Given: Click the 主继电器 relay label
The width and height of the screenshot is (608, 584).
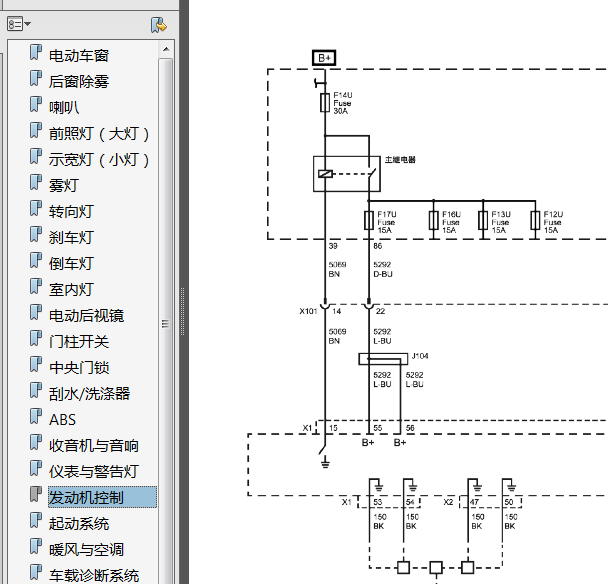Looking at the screenshot, I should (x=400, y=159).
